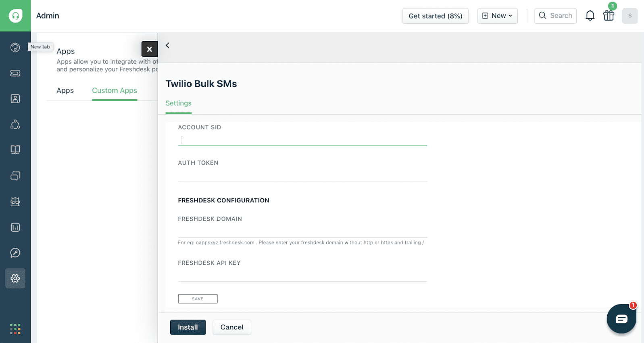The height and width of the screenshot is (343, 644).
Task: Open the chat support widget bubble
Action: click(x=621, y=319)
